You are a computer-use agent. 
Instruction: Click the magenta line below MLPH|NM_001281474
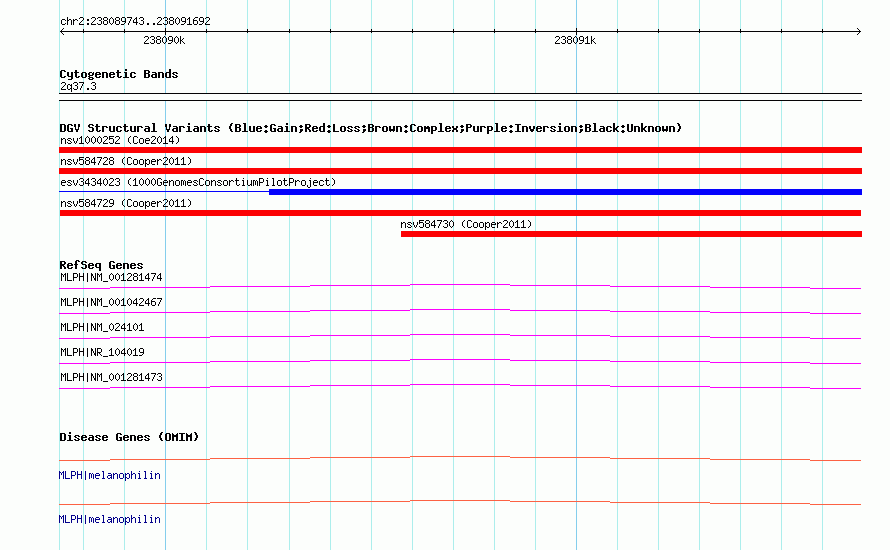pos(460,286)
